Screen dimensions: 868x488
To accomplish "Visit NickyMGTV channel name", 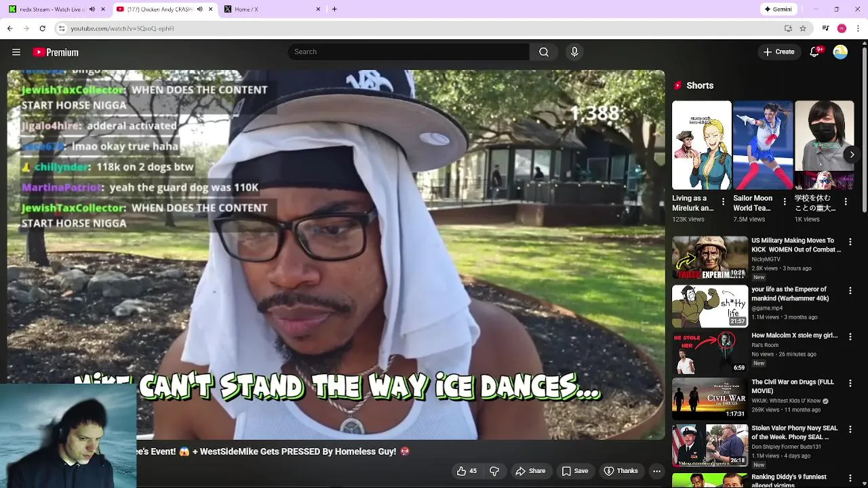I will click(x=766, y=260).
